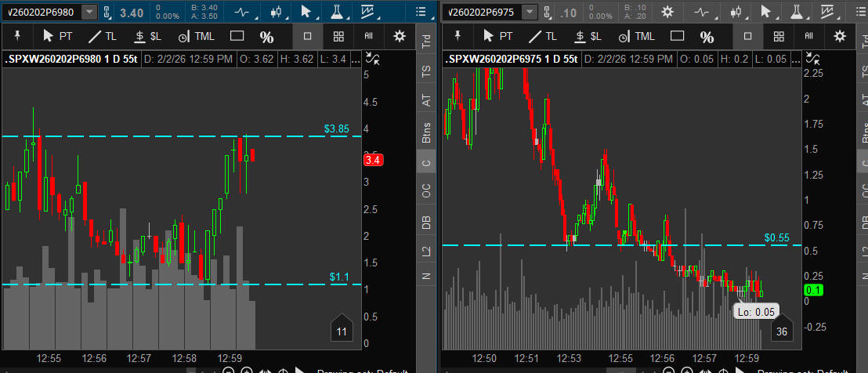Open the left chart's list menu icon
Viewport: 868px width, 373px height.
coord(421,13)
